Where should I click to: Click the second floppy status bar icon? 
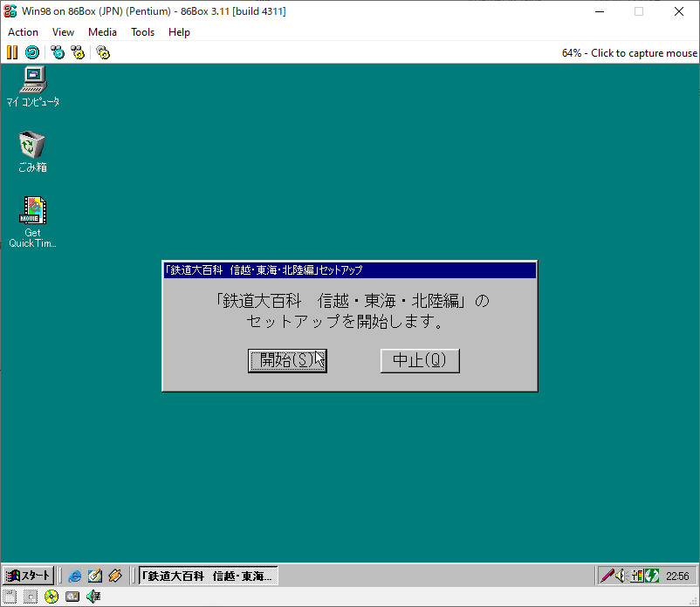[31, 597]
